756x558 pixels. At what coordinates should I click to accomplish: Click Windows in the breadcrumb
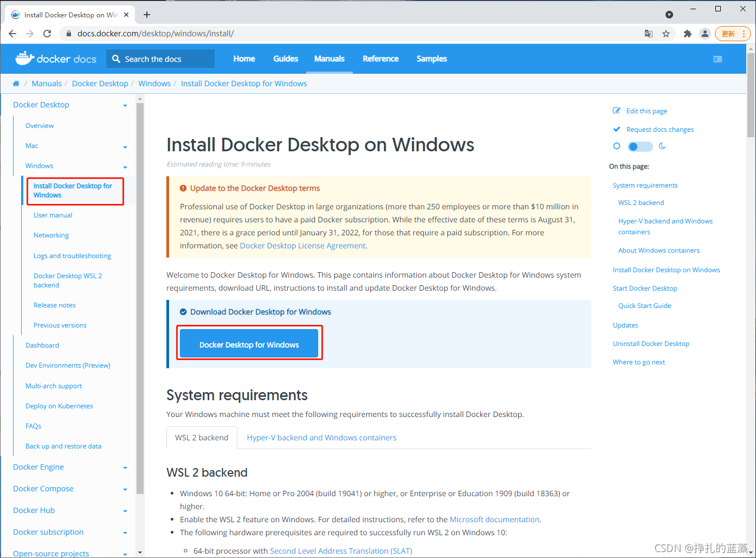coord(154,84)
